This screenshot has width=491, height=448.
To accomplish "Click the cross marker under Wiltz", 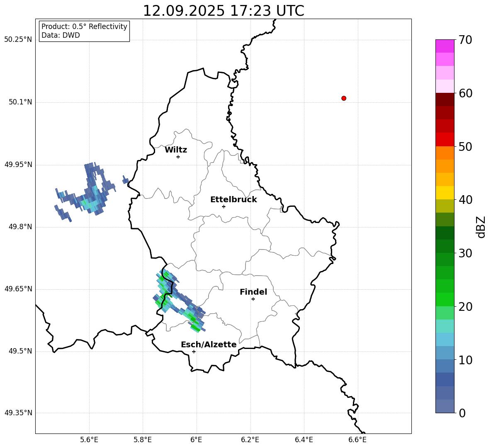I will (x=178, y=157).
